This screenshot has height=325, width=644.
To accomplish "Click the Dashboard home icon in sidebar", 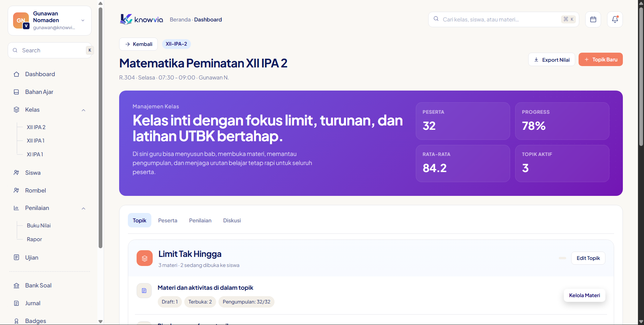I will click(16, 74).
